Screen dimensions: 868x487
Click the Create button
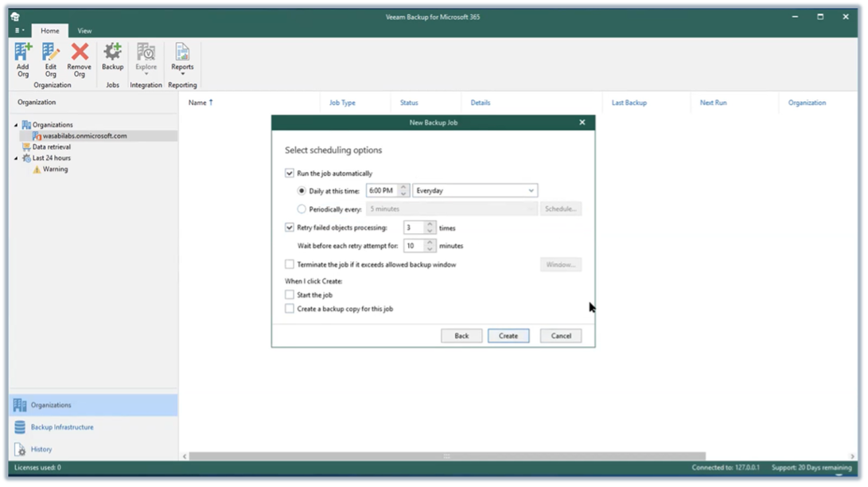(508, 336)
